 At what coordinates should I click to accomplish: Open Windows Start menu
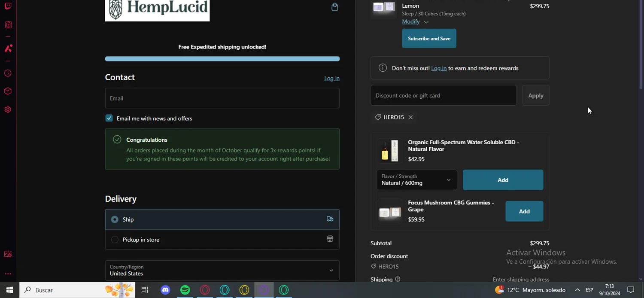point(9,290)
